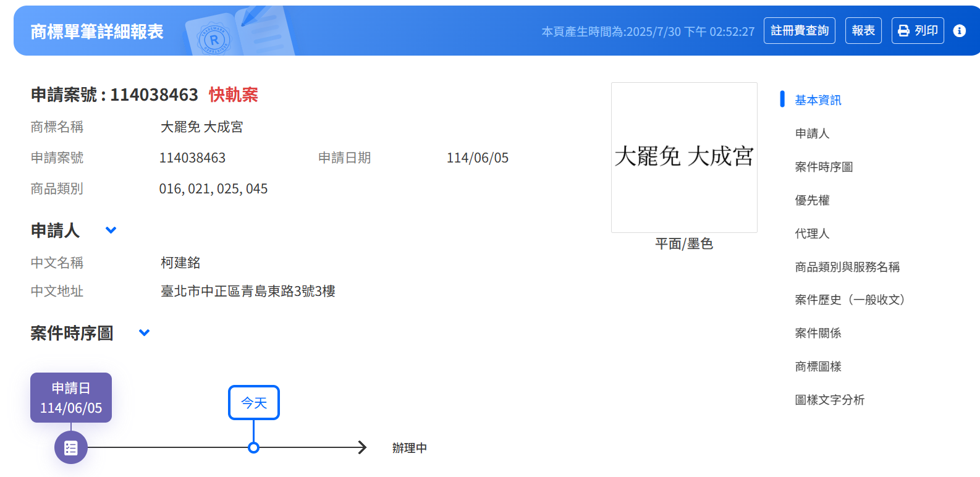980x477 pixels.
Task: Go to 基本資訊 section in side menu
Action: coord(818,100)
